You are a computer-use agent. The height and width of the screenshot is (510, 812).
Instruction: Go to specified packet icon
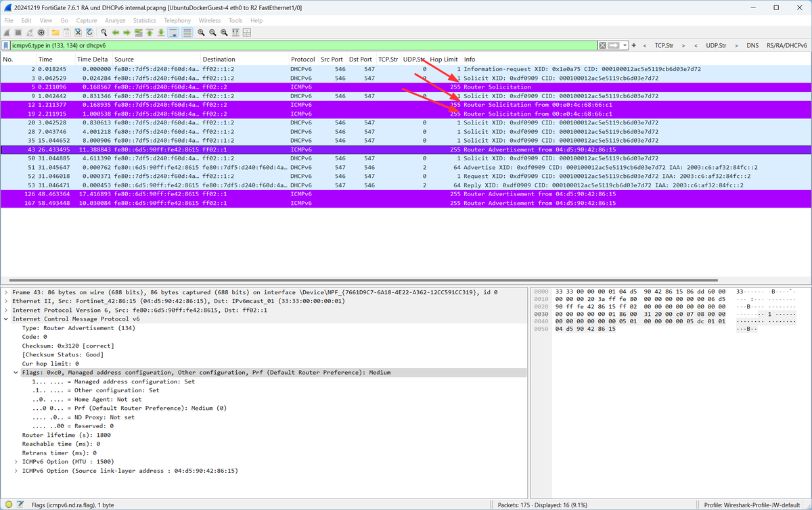click(139, 32)
